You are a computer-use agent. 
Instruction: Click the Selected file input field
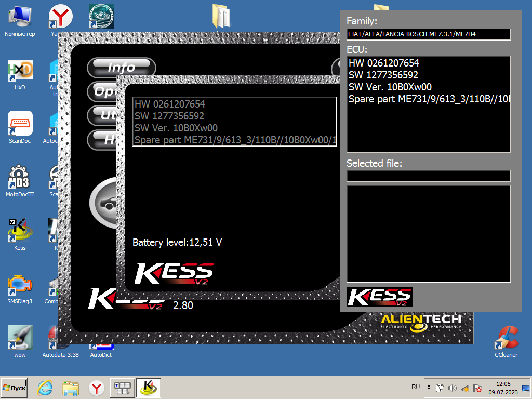(429, 176)
